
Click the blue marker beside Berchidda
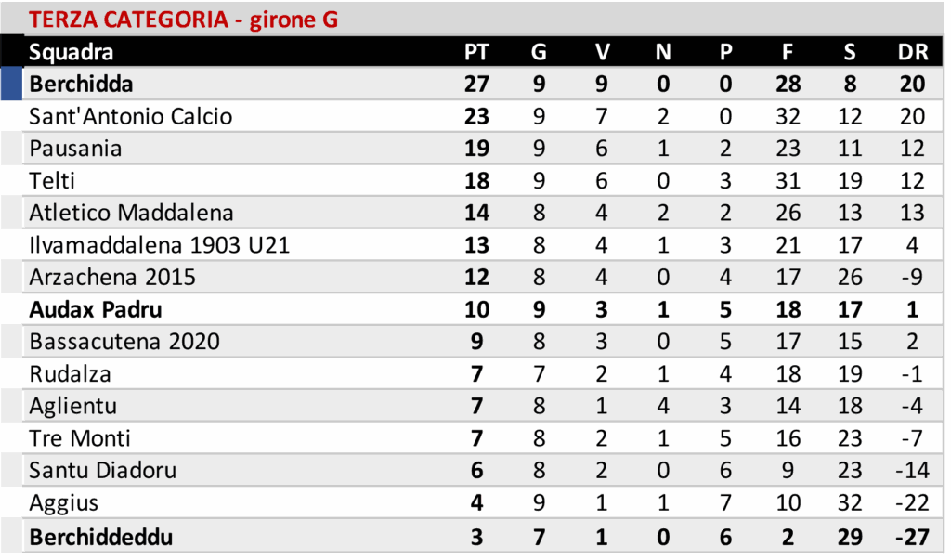tap(11, 84)
